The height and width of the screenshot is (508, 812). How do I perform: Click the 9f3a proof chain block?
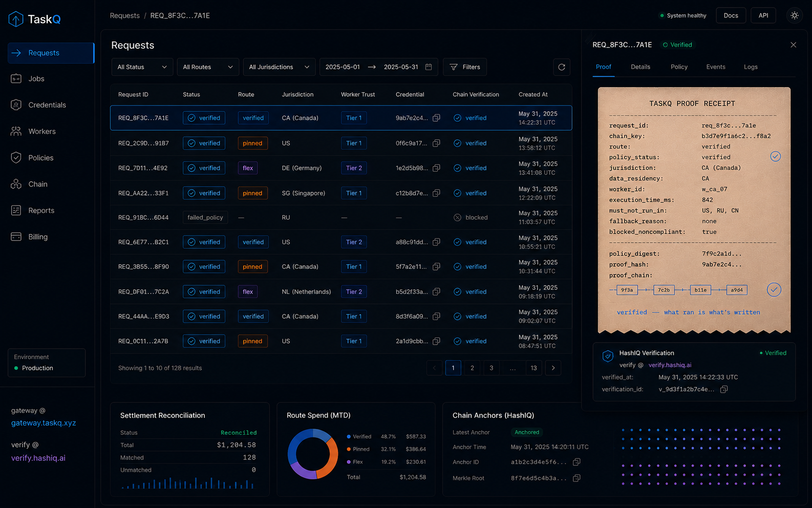pyautogui.click(x=627, y=290)
